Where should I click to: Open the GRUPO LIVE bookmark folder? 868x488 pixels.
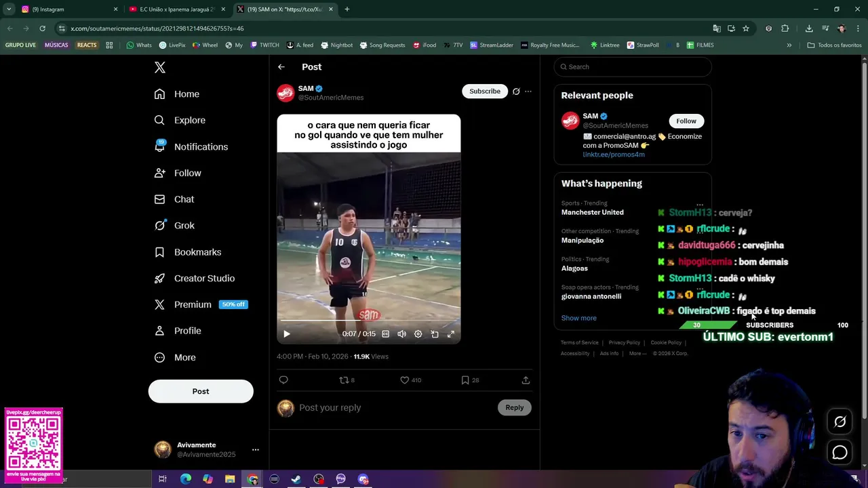click(20, 45)
